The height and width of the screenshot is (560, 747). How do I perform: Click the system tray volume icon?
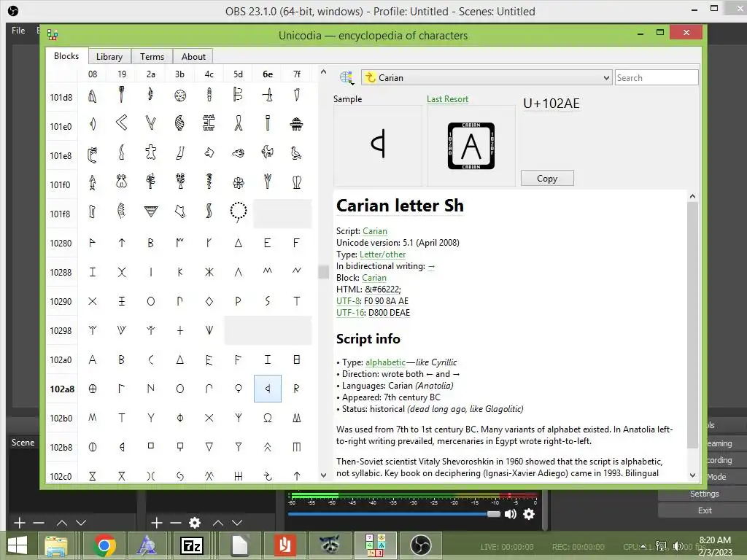point(678,545)
